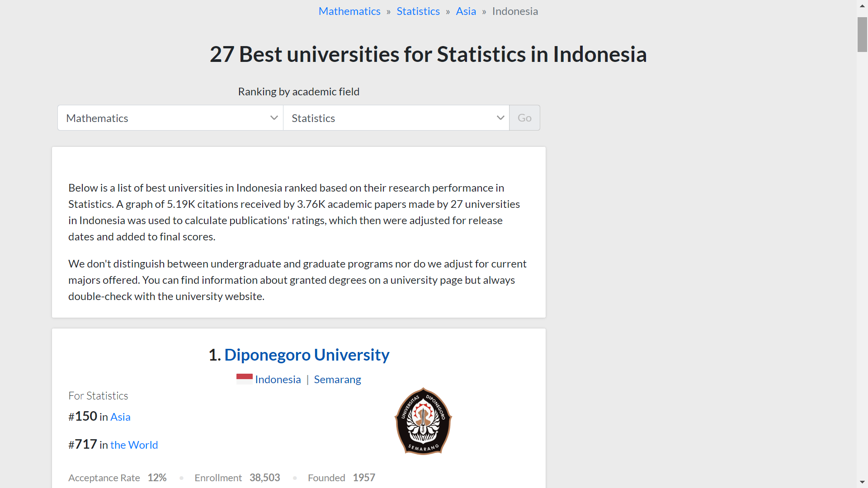The image size is (868, 488).
Task: Go to Asia breadcrumb link
Action: coord(466,11)
